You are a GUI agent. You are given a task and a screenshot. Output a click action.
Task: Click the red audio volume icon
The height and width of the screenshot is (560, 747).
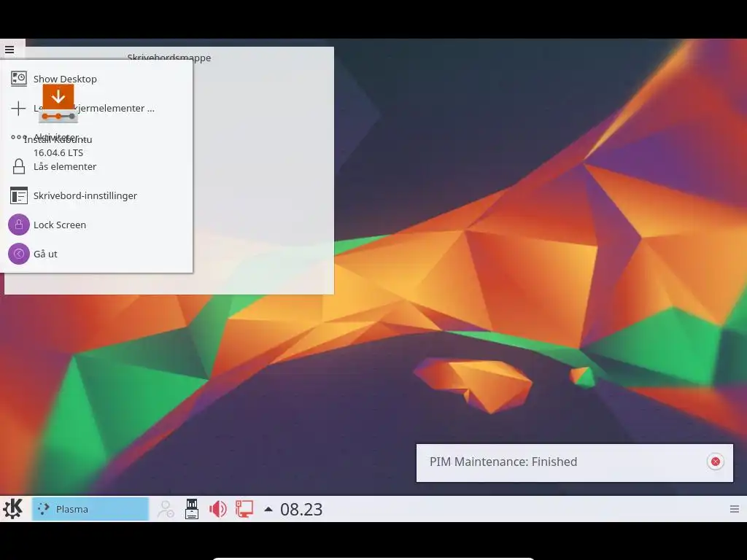[x=217, y=509]
